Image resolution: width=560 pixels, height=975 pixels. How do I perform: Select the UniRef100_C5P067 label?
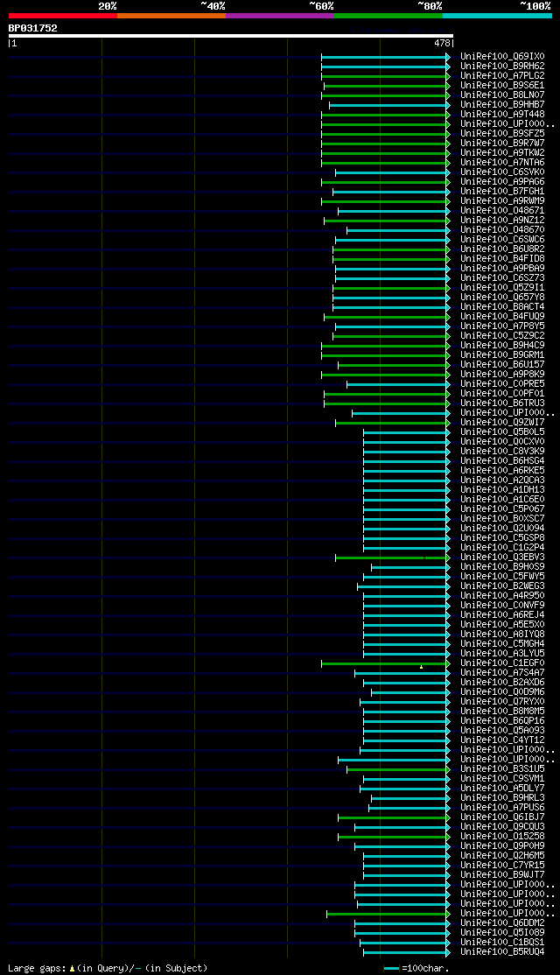[503, 509]
